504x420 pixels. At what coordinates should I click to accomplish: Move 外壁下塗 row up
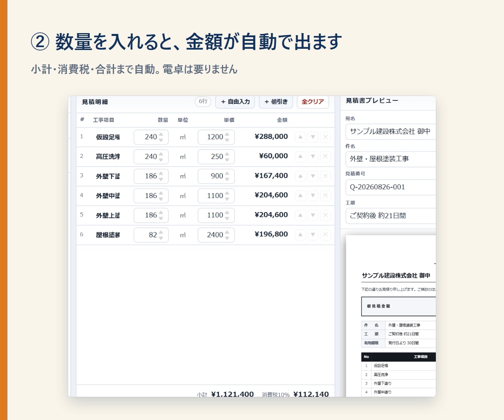click(300, 176)
